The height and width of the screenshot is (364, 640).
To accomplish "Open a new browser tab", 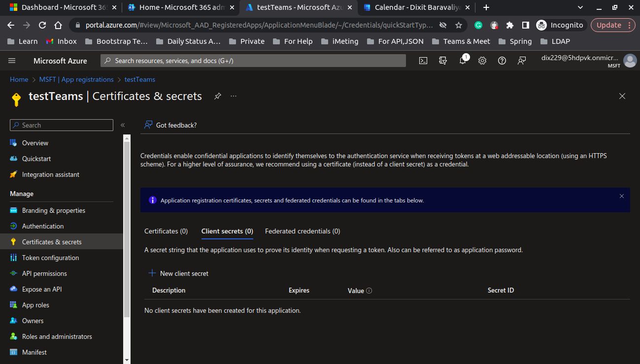I will tap(486, 7).
